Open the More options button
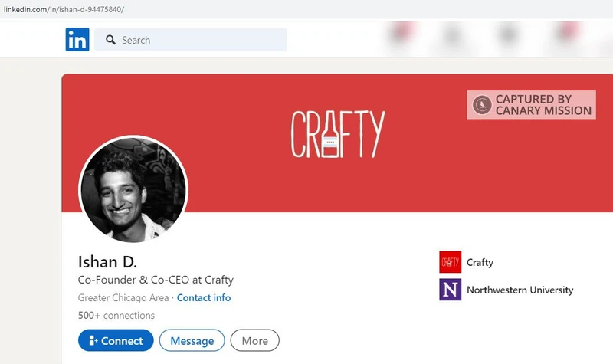The height and width of the screenshot is (364, 613). (x=255, y=340)
